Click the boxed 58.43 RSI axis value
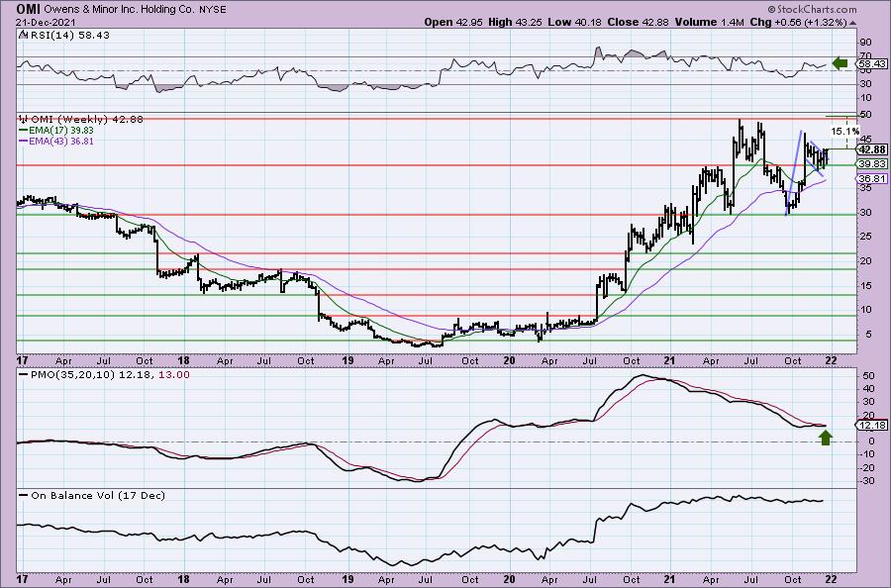 [x=872, y=63]
